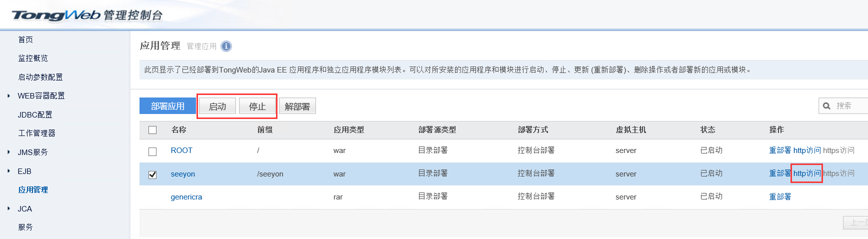Click http访问 in the ROOT row
The width and height of the screenshot is (868, 239).
click(807, 150)
